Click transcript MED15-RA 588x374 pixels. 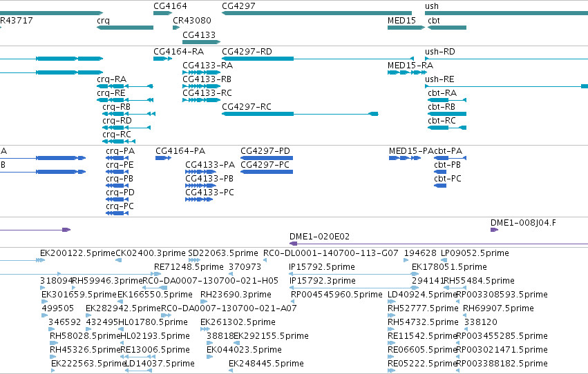pyautogui.click(x=410, y=65)
